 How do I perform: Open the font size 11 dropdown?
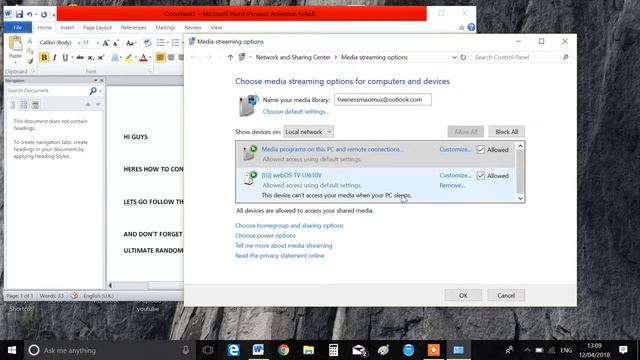pos(98,43)
